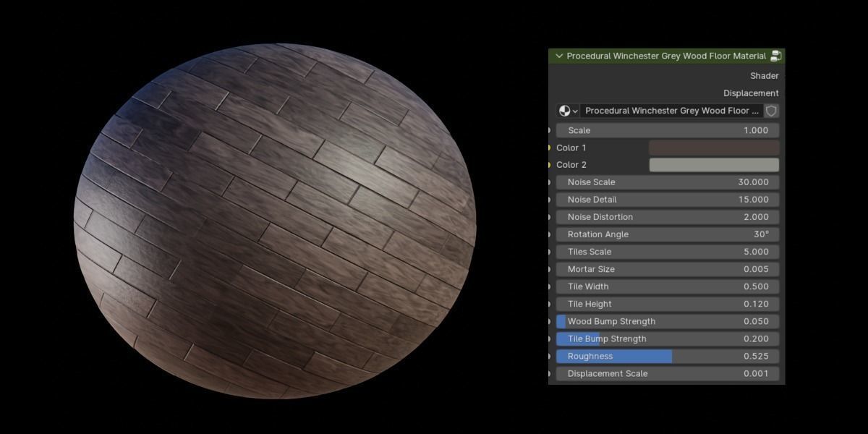The height and width of the screenshot is (434, 868).
Task: Click the Noise Detail field
Action: click(x=668, y=200)
